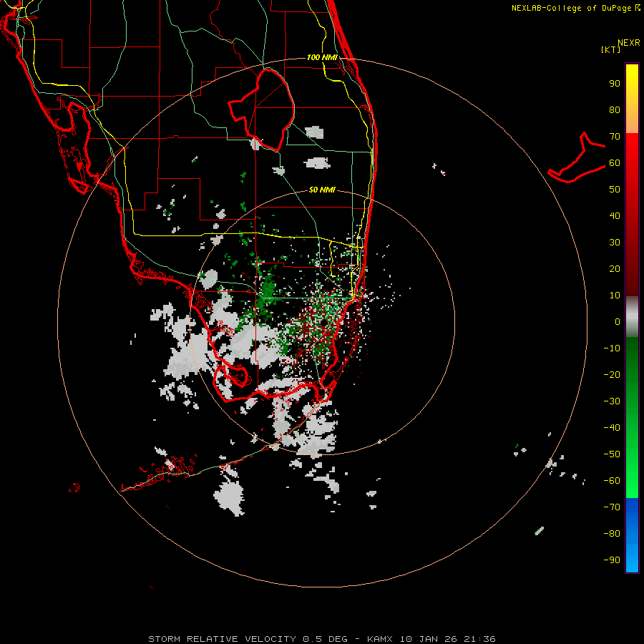Click the -90 value on velocity scale

tap(612, 560)
